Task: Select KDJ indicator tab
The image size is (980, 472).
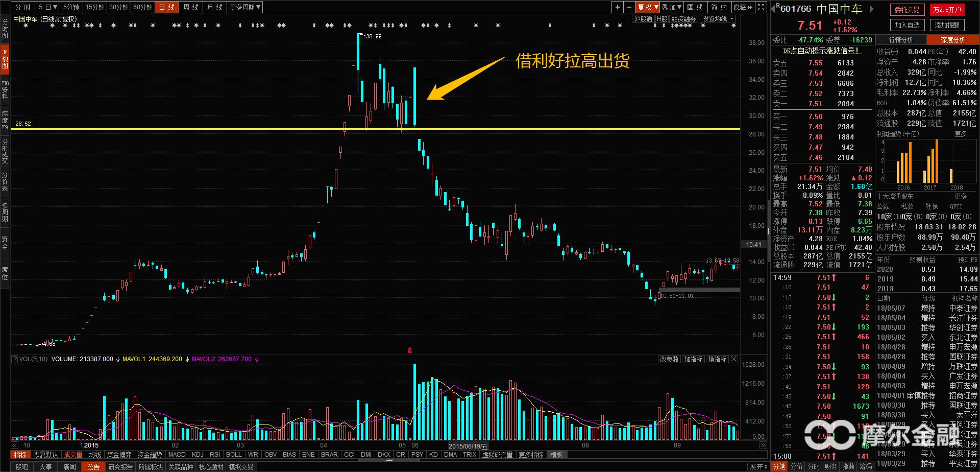Action: (x=198, y=455)
